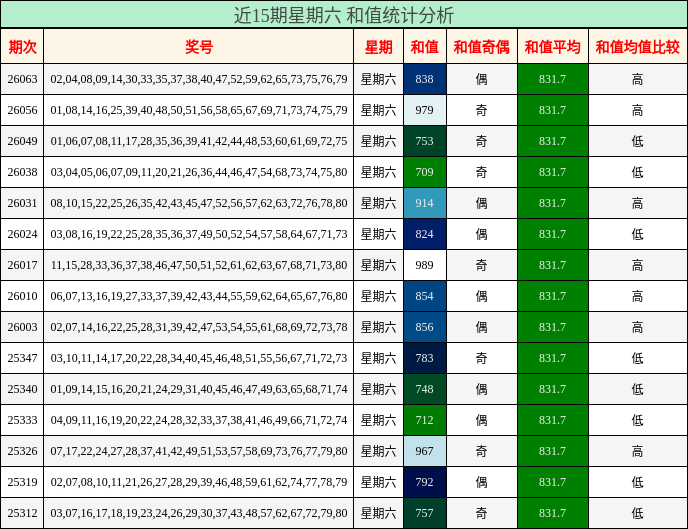Image resolution: width=688 pixels, height=529 pixels.
Task: Select period number 26056
Action: tap(22, 110)
